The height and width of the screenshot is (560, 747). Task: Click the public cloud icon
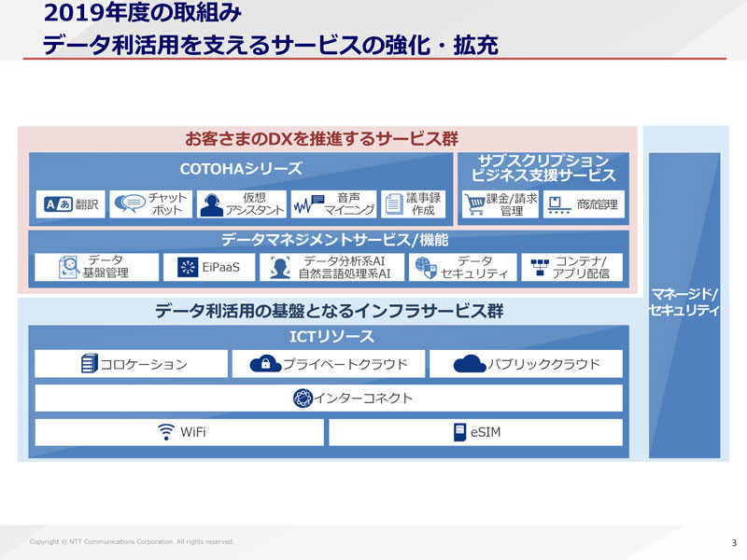pyautogui.click(x=470, y=364)
